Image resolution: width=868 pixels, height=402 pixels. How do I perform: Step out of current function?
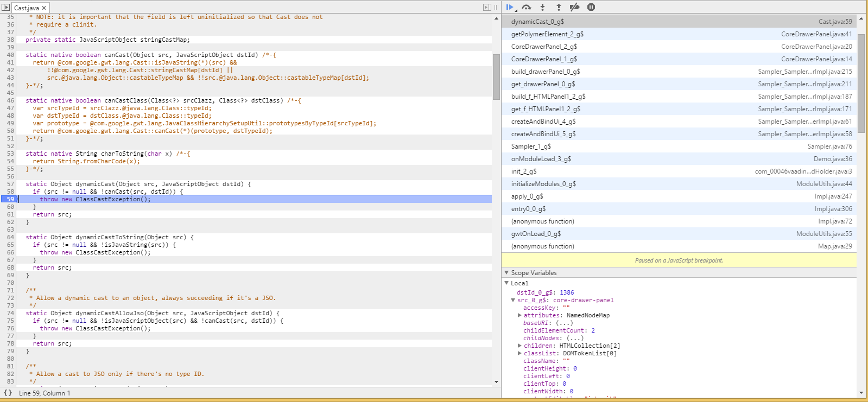tap(559, 7)
